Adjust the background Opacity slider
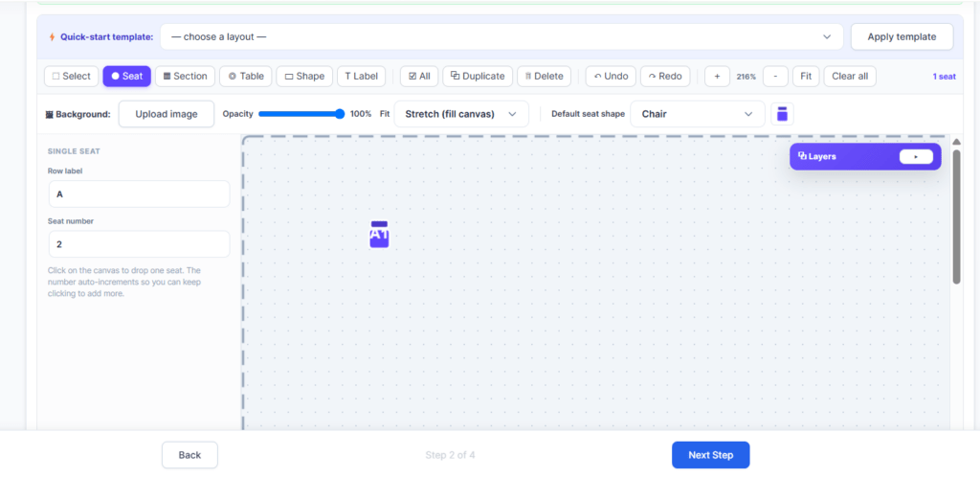980x478 pixels. [301, 114]
